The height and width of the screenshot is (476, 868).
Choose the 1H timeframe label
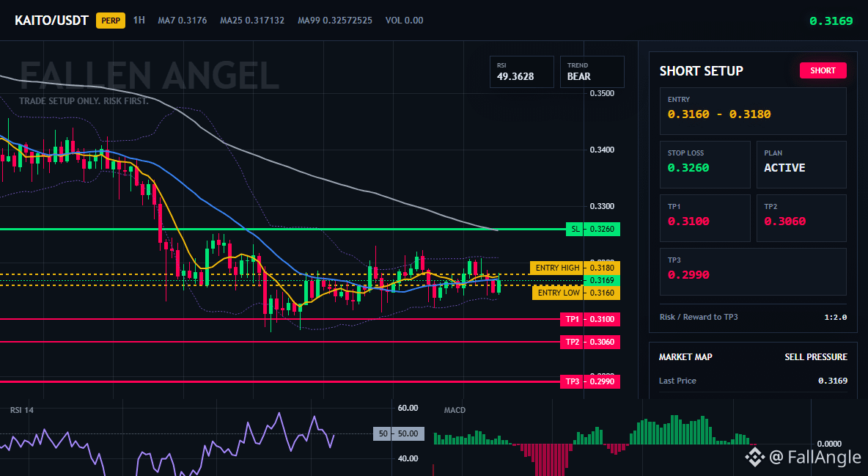pos(139,20)
